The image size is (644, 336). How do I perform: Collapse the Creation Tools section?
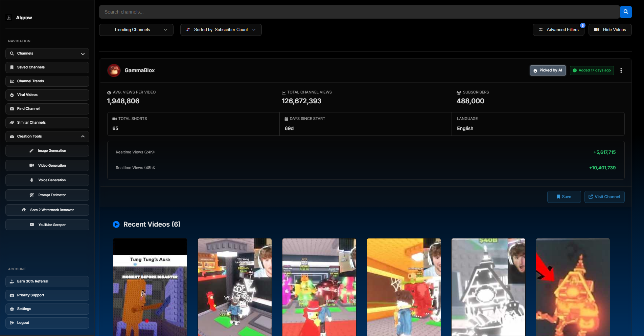83,136
